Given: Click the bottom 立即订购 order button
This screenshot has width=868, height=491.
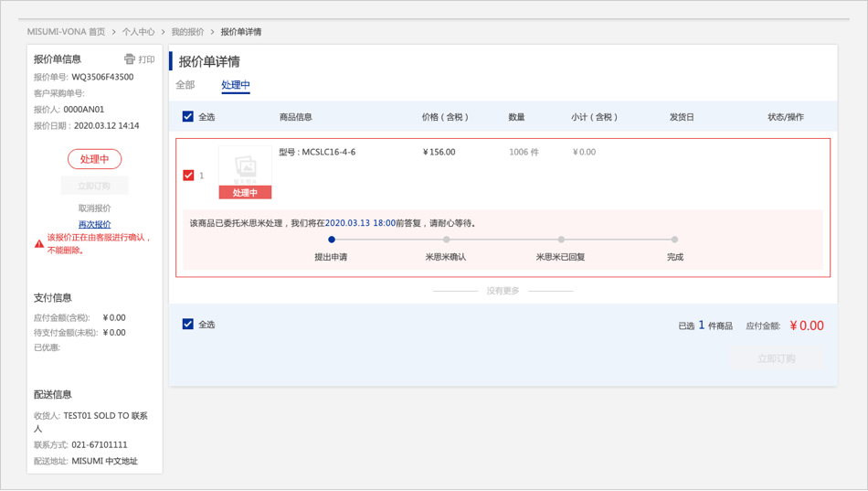Looking at the screenshot, I should (776, 358).
